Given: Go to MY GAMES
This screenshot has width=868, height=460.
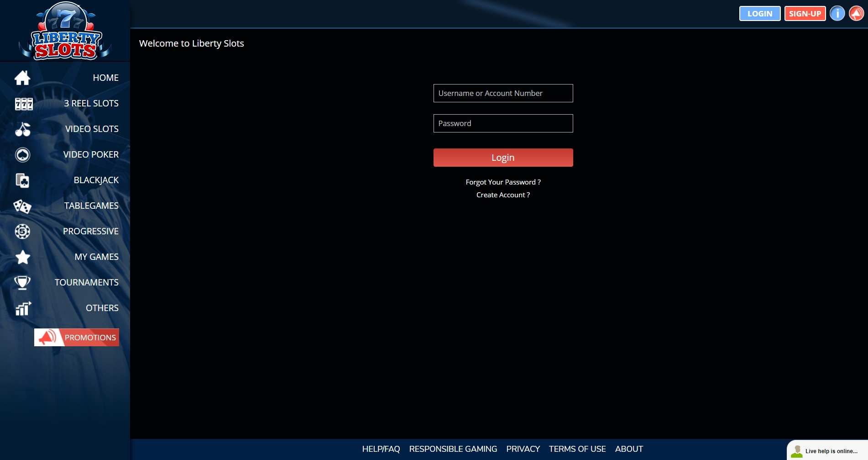Looking at the screenshot, I should [x=97, y=257].
